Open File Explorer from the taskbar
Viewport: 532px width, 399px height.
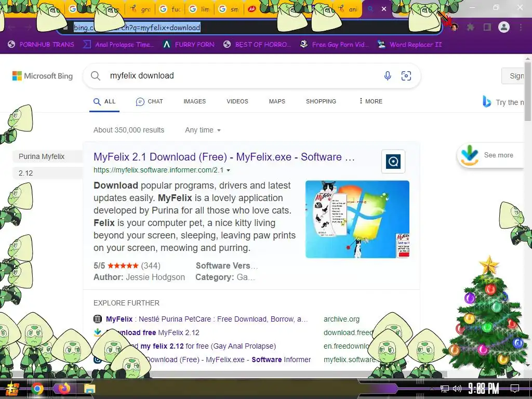89,389
